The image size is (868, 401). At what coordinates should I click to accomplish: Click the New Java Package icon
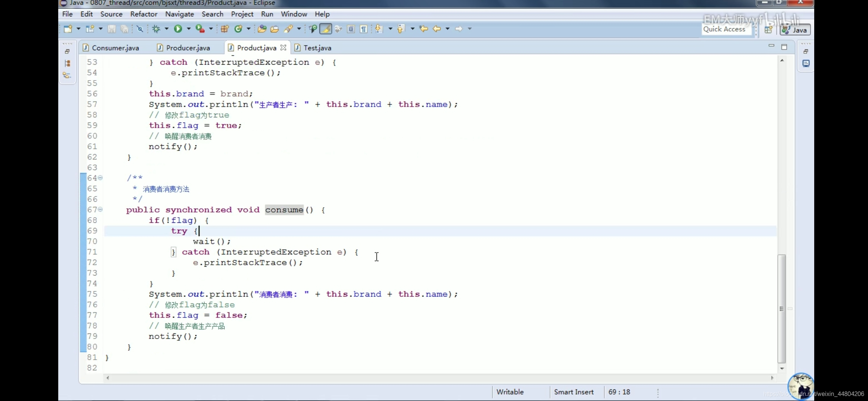point(224,29)
